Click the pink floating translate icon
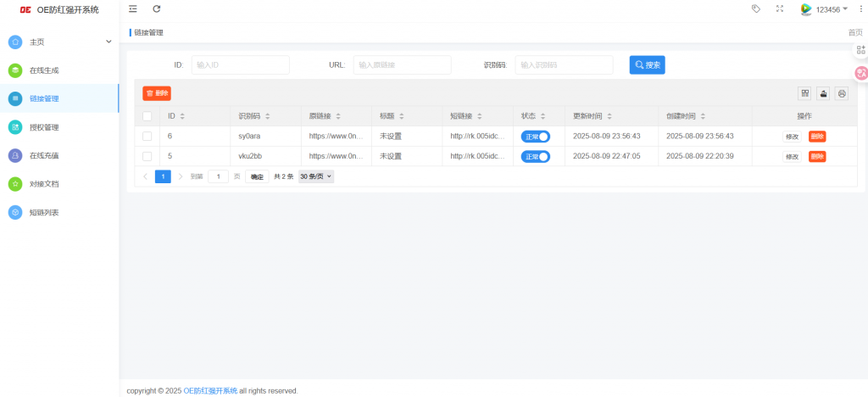868x397 pixels. [x=861, y=73]
